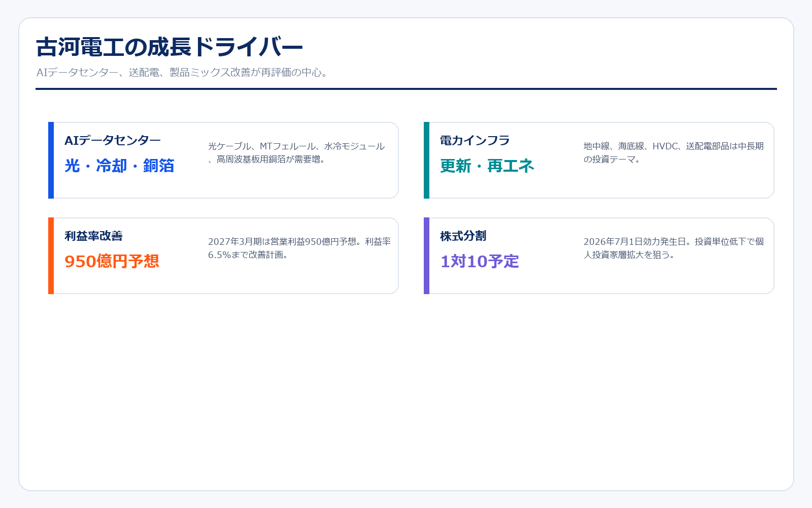Viewport: 812px width, 508px height.
Task: Click the 電力インフラ card heading
Action: [475, 141]
